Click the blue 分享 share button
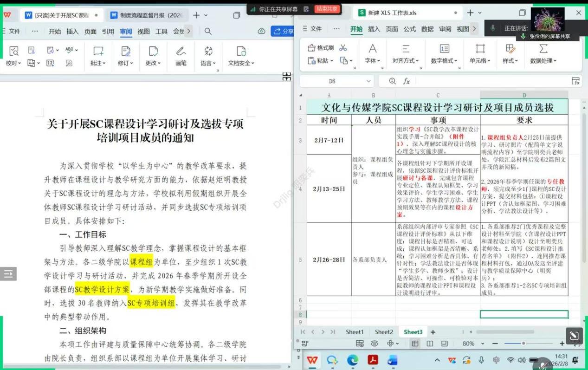This screenshot has width=588, height=370. (x=283, y=31)
